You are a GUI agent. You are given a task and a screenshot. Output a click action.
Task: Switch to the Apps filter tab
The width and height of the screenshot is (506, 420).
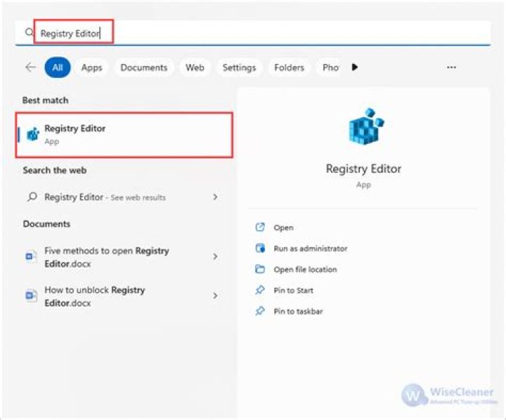click(91, 67)
